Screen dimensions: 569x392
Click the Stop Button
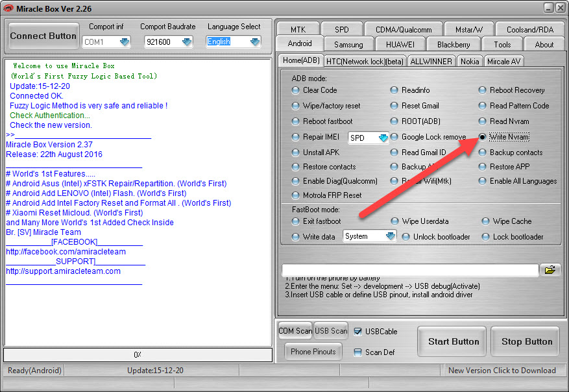526,341
